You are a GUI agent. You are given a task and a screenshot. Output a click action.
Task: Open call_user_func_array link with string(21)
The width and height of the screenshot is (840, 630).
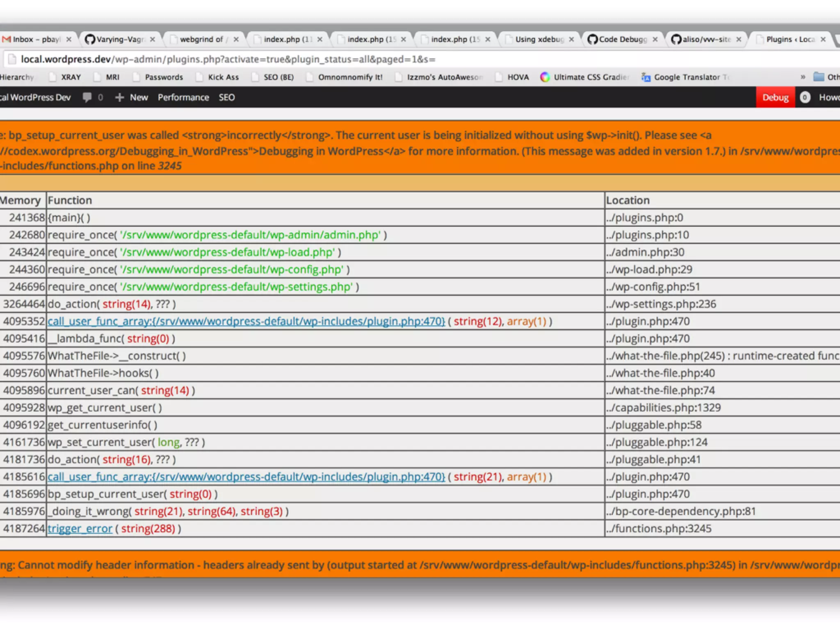coord(246,477)
